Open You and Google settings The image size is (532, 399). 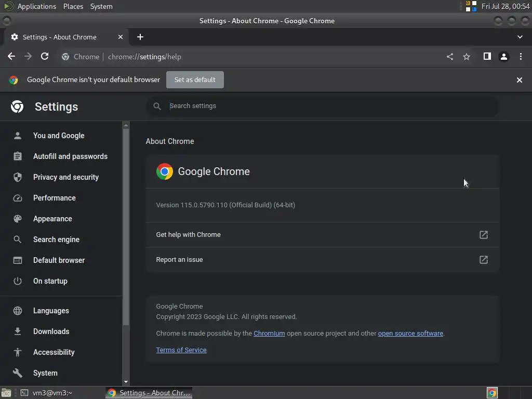tap(59, 136)
